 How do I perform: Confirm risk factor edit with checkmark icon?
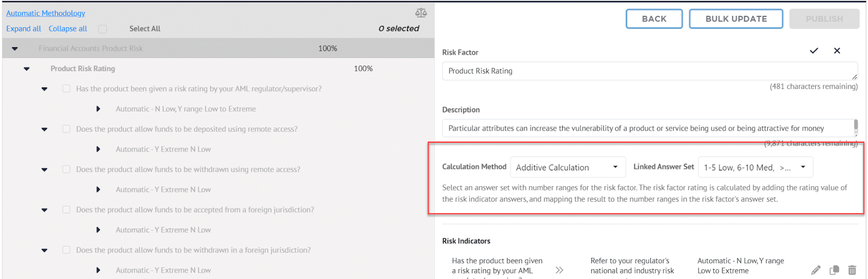click(x=814, y=50)
